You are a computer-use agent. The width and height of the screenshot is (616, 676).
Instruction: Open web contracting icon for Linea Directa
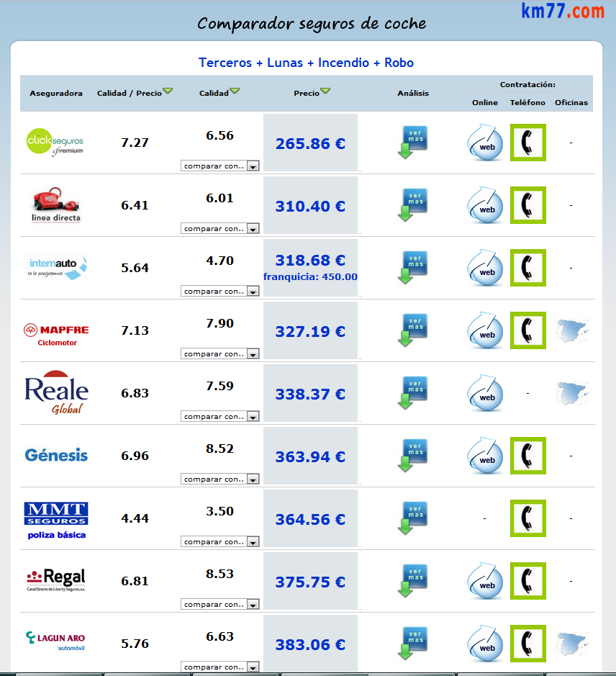(x=485, y=205)
